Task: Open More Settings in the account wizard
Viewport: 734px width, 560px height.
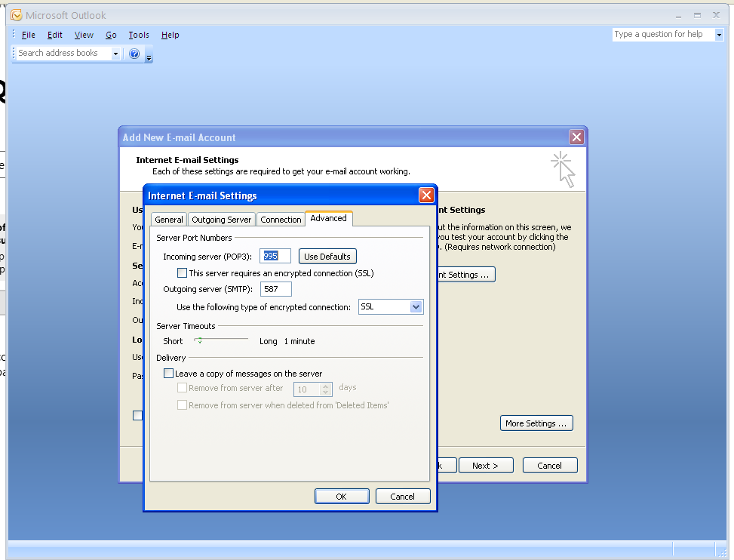Action: point(536,423)
